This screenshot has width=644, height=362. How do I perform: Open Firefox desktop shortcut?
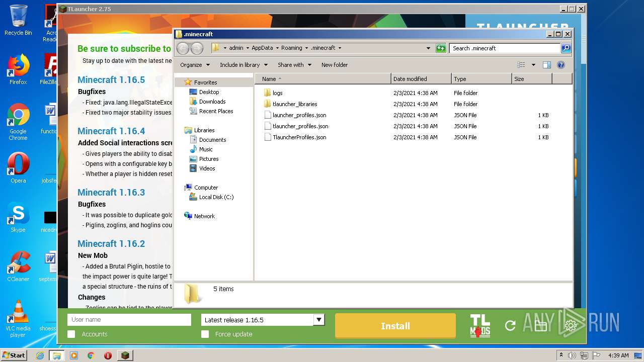(18, 69)
